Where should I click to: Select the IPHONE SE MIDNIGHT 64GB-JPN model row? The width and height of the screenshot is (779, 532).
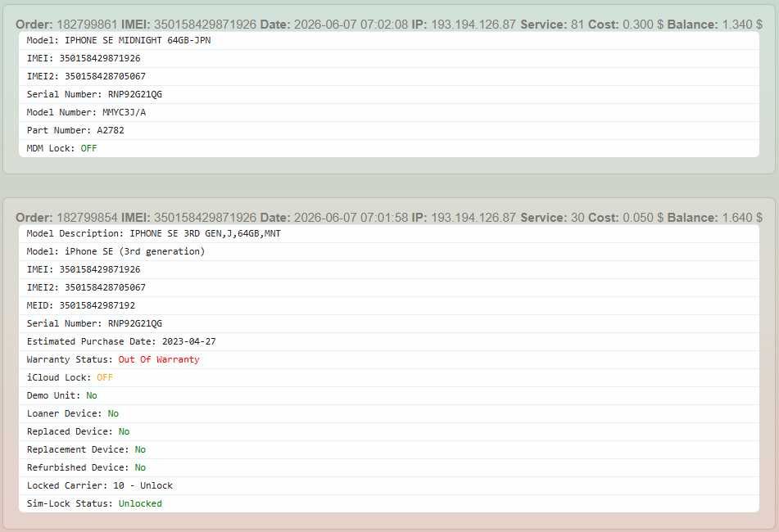pyautogui.click(x=389, y=40)
